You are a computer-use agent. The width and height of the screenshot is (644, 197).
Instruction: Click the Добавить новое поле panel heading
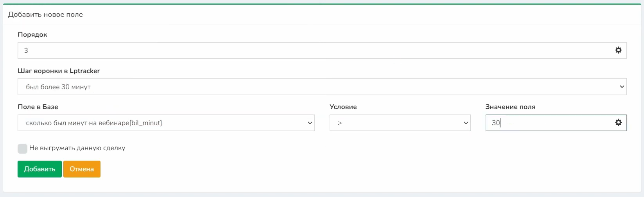[45, 14]
